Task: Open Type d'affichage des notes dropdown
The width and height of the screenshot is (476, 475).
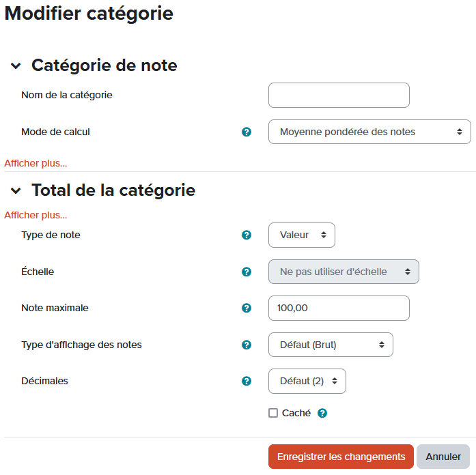Action: coord(331,345)
